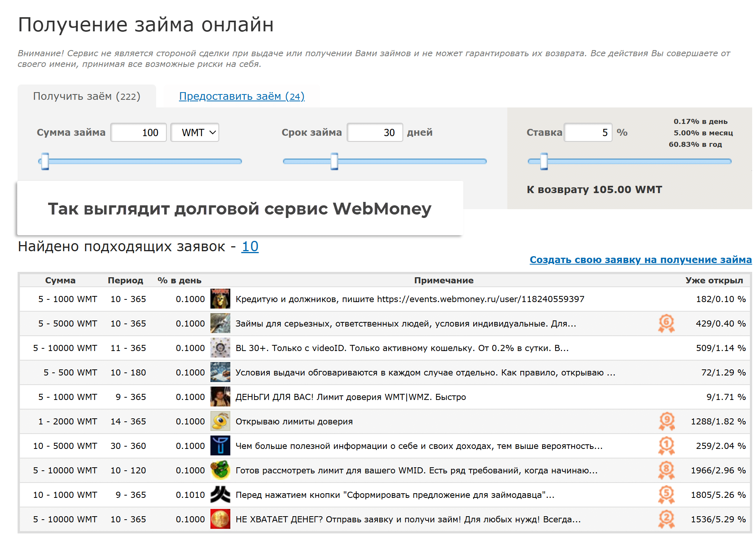
Task: Click the gold coin avatar in last row
Action: (220, 519)
